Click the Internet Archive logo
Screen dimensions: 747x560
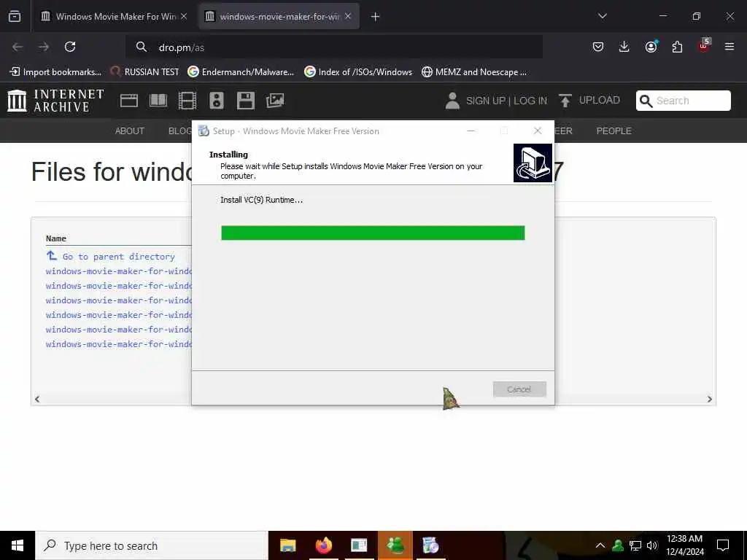tap(55, 101)
